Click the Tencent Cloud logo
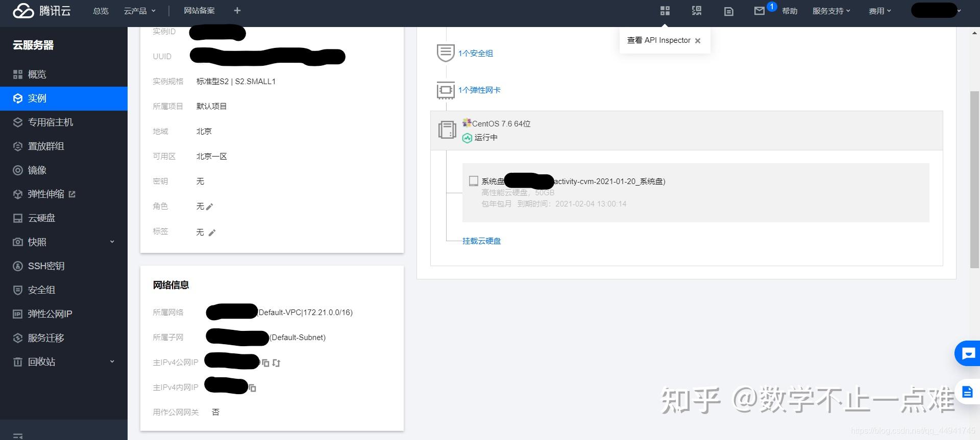Image resolution: width=980 pixels, height=440 pixels. click(42, 11)
